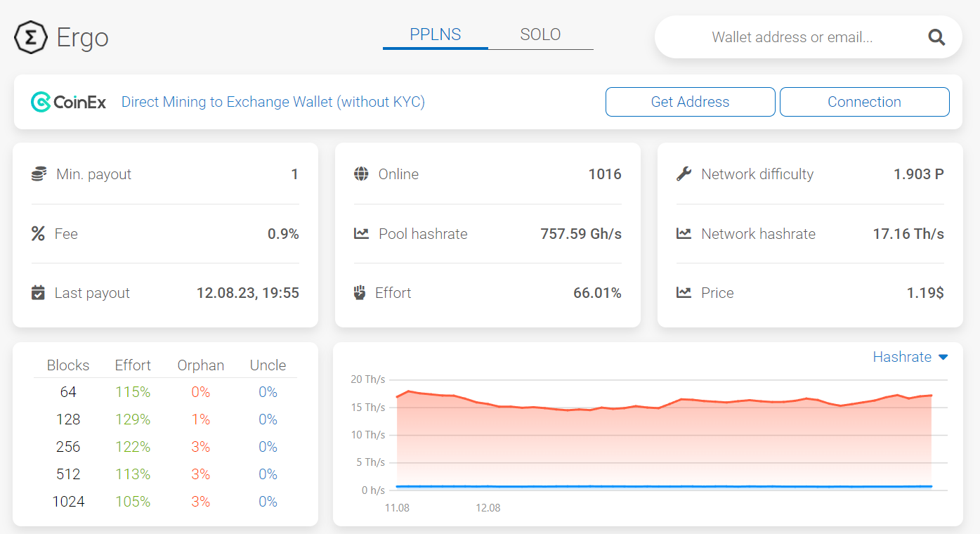
Task: Open the Connection dialog button
Action: tap(864, 102)
